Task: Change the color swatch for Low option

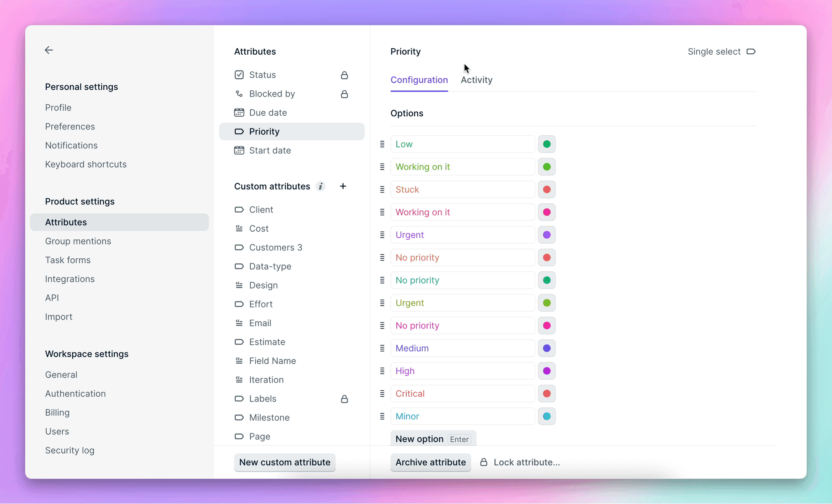Action: [547, 144]
